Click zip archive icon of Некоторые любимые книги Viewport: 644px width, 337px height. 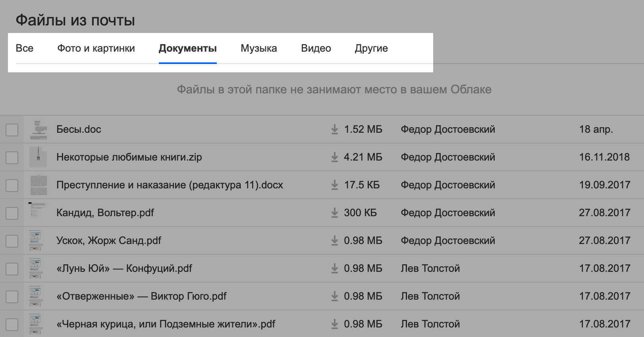click(x=39, y=157)
